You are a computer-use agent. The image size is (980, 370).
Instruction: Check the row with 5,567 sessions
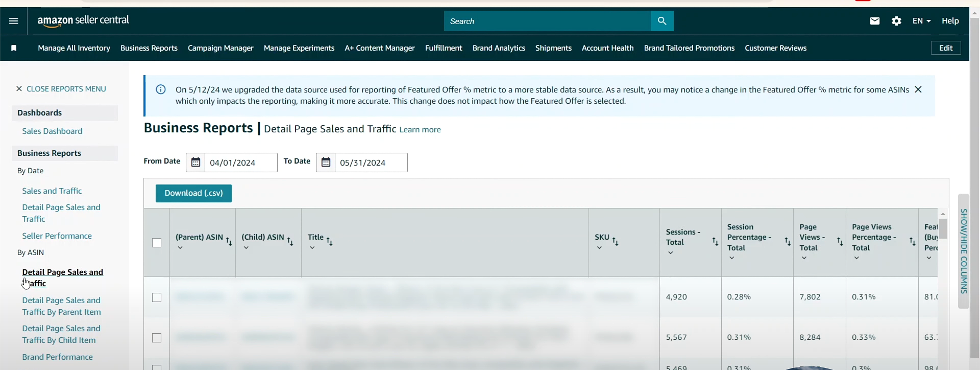(x=157, y=338)
